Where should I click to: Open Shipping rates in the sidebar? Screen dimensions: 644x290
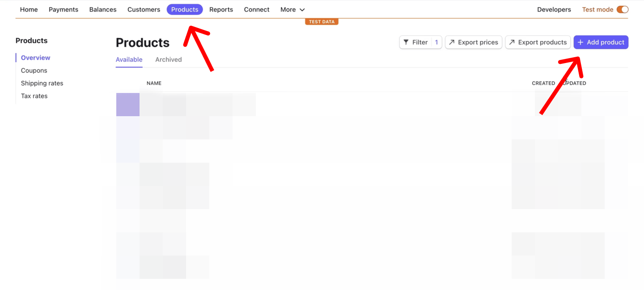pos(42,83)
